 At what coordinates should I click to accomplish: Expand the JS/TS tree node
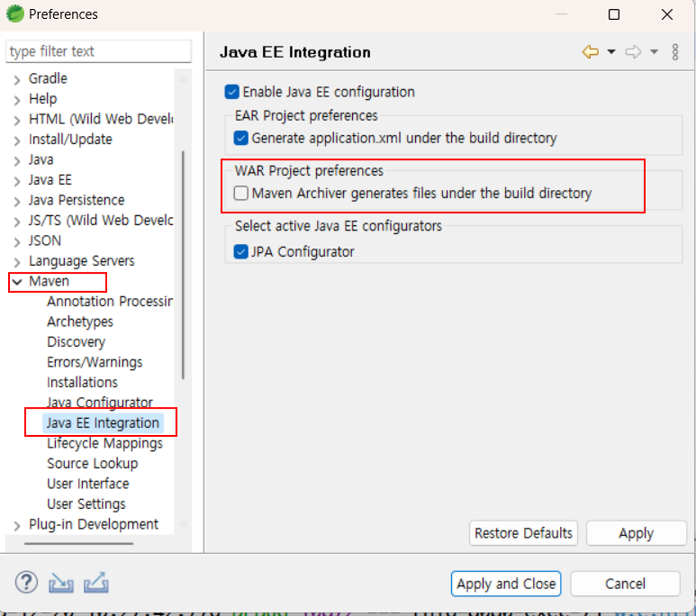coord(17,222)
